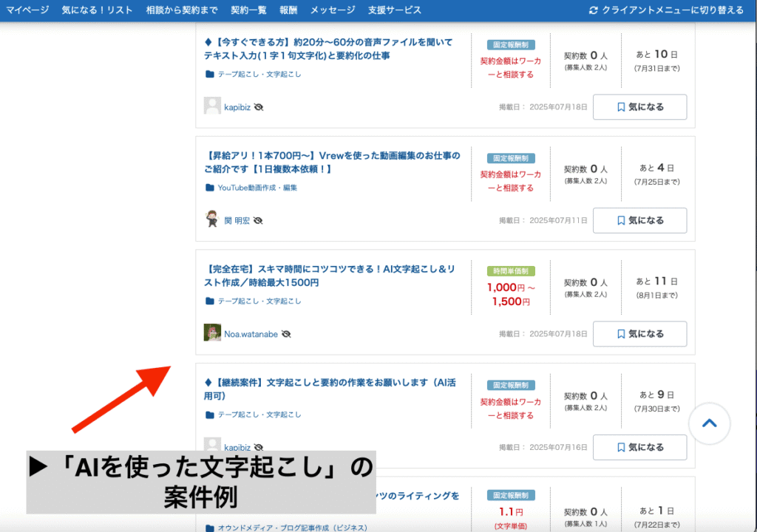757x532 pixels.
Task: Open 支援サービス menu item
Action: pos(395,10)
